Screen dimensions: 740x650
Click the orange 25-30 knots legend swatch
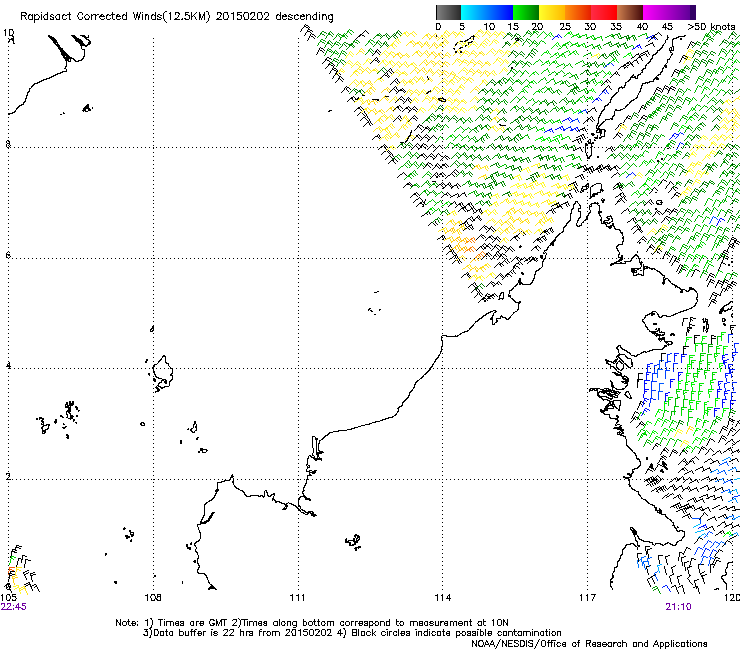click(578, 12)
